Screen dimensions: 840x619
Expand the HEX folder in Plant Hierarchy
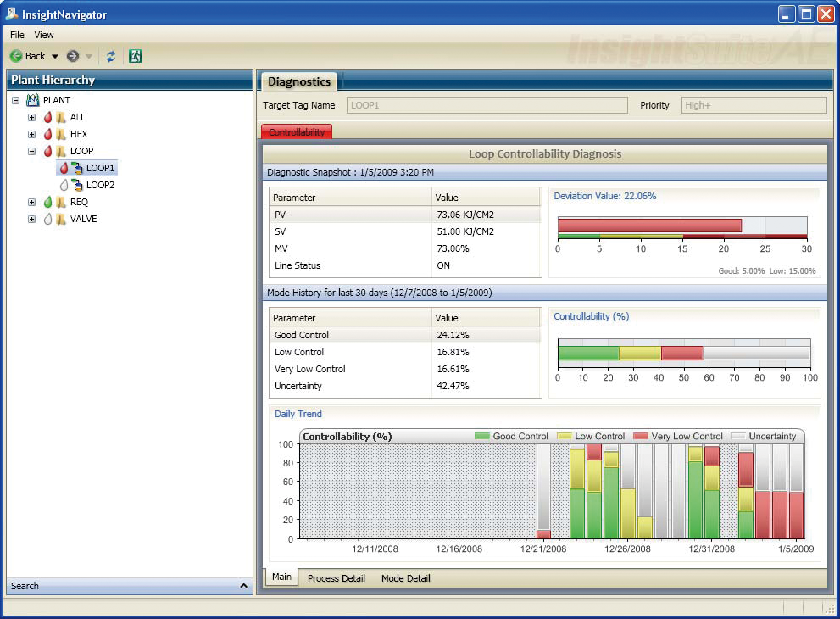tap(32, 134)
